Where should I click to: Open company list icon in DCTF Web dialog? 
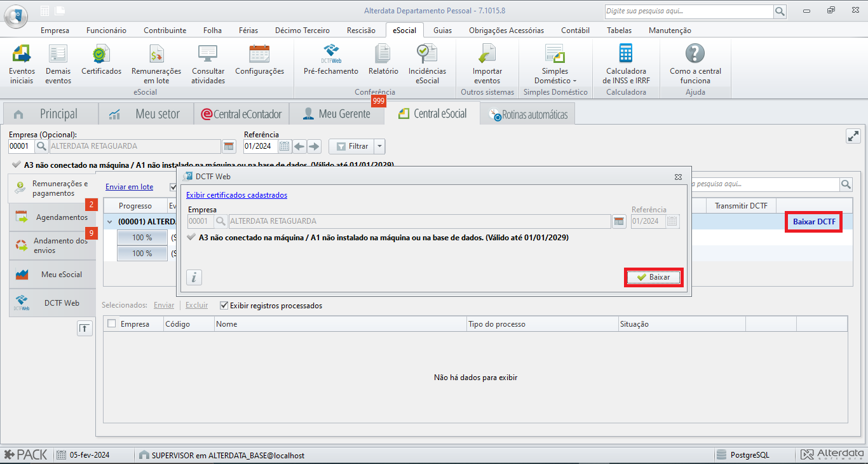click(619, 221)
